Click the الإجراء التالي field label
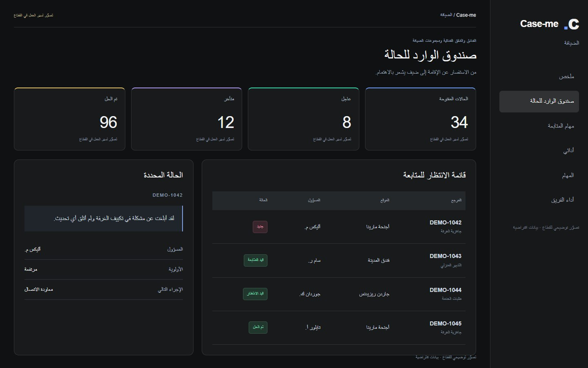The width and height of the screenshot is (588, 368). 170,289
